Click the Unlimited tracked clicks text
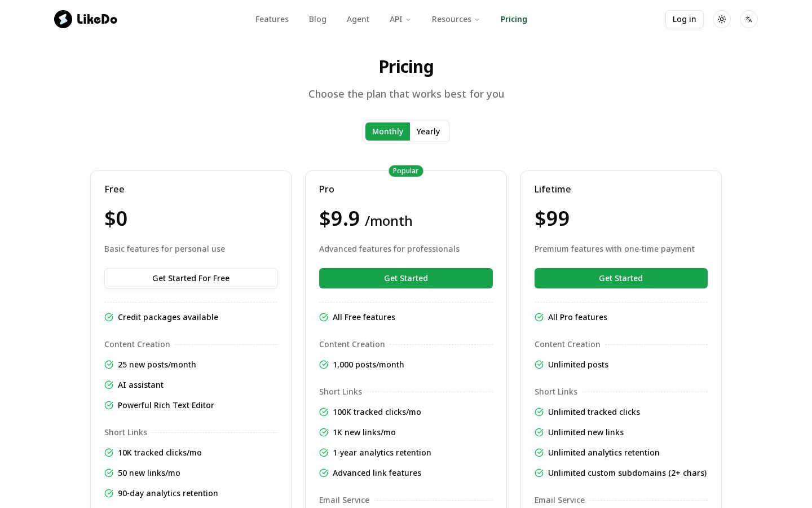 (x=594, y=412)
